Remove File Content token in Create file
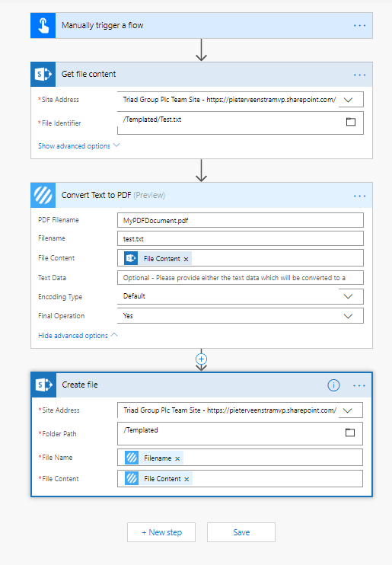Image resolution: width=392 pixels, height=565 pixels. (186, 479)
